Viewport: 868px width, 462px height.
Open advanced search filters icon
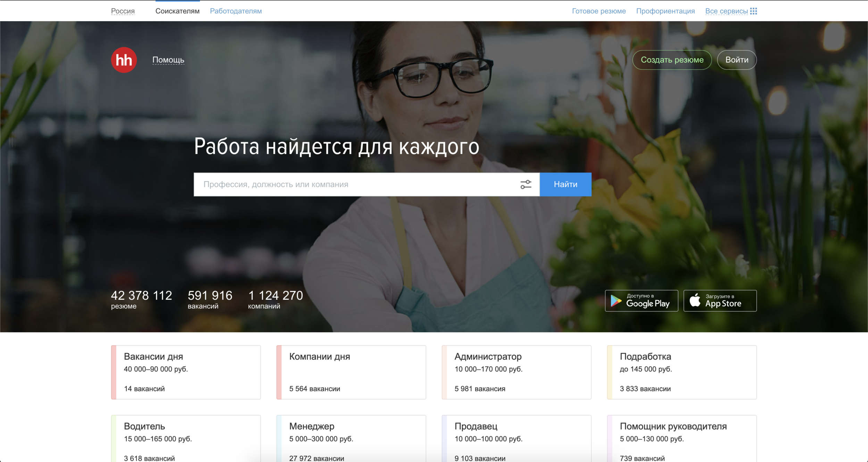[x=526, y=184]
